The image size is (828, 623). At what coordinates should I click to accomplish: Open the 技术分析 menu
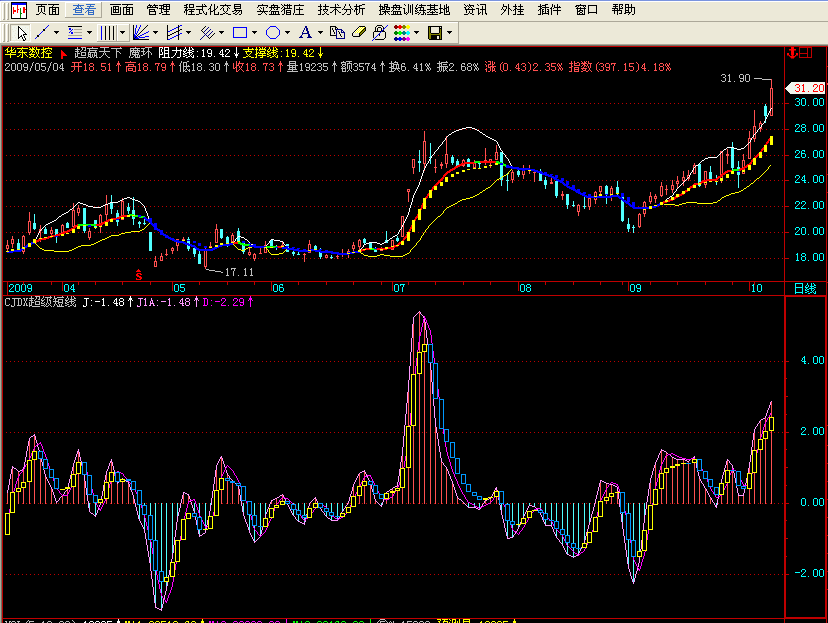pos(341,10)
